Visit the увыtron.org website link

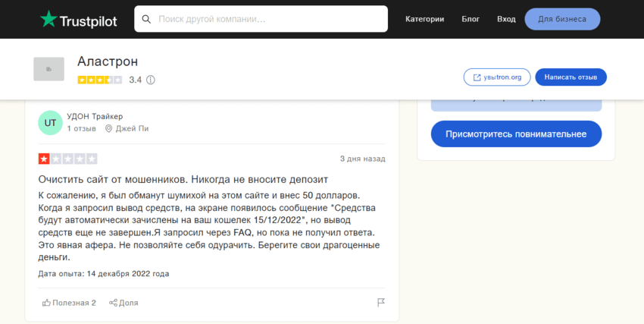click(x=497, y=77)
